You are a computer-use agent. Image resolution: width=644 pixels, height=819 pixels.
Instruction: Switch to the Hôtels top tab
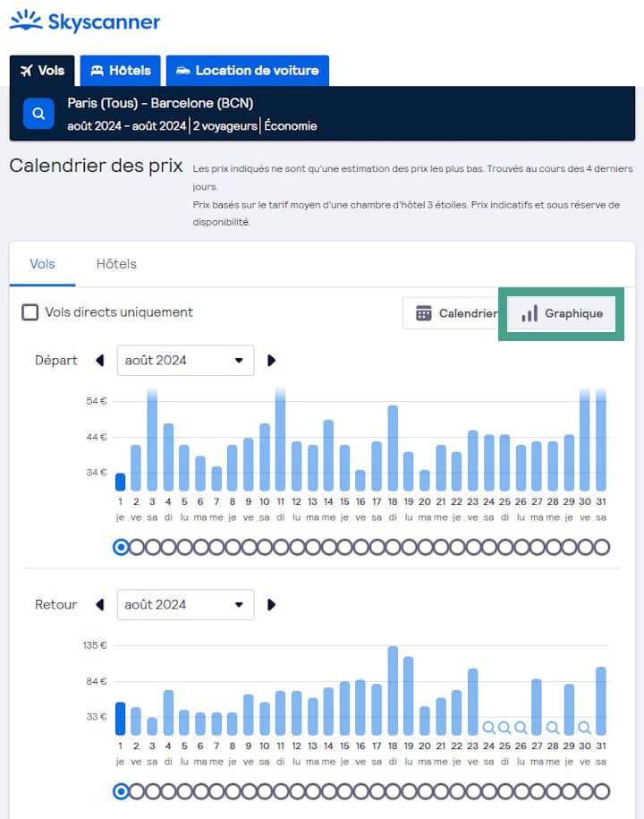click(x=121, y=71)
